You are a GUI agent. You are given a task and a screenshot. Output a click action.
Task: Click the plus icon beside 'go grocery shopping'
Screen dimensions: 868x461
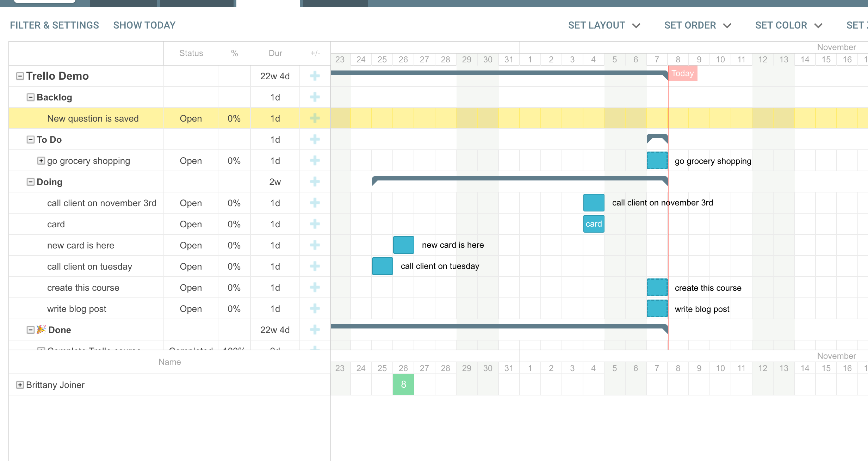(315, 161)
